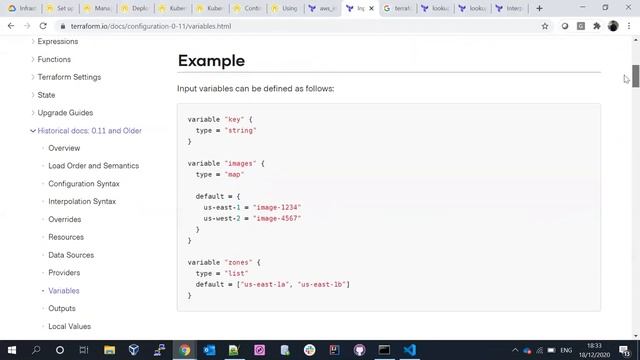This screenshot has width=640, height=360.
Task: Go back to the previous page
Action: click(x=11, y=26)
